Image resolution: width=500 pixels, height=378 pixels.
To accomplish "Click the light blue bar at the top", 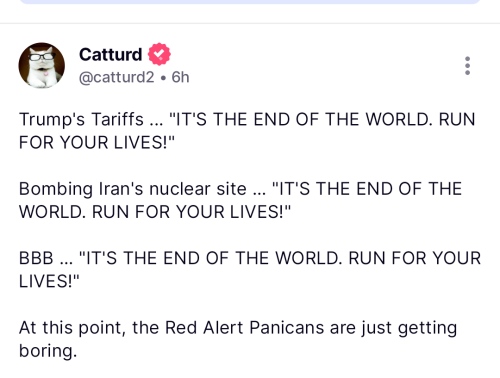I will click(x=250, y=2).
